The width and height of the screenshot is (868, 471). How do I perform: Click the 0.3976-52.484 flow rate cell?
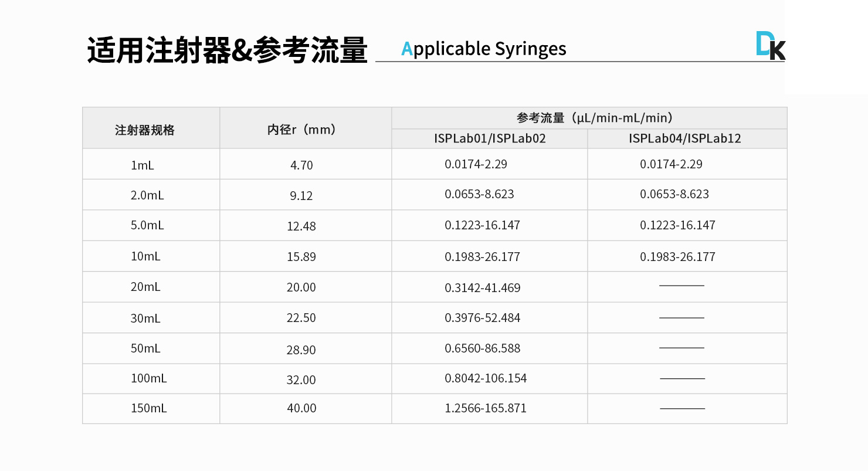482,318
